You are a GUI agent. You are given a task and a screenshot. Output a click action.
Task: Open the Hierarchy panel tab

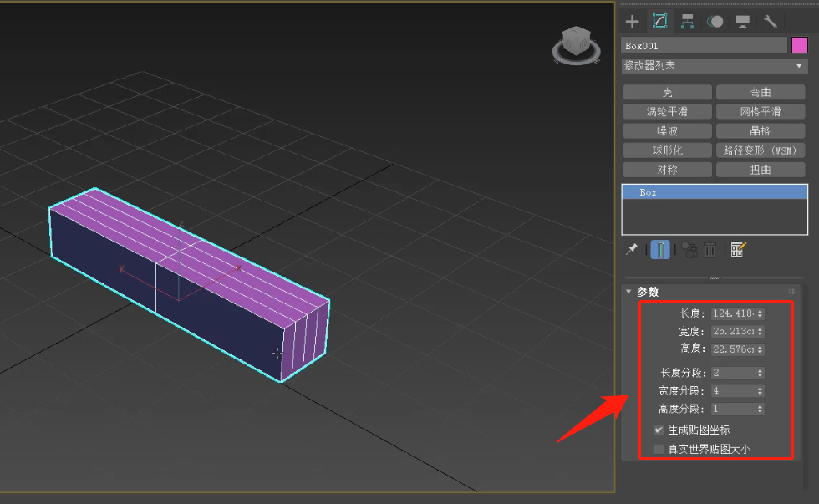687,22
